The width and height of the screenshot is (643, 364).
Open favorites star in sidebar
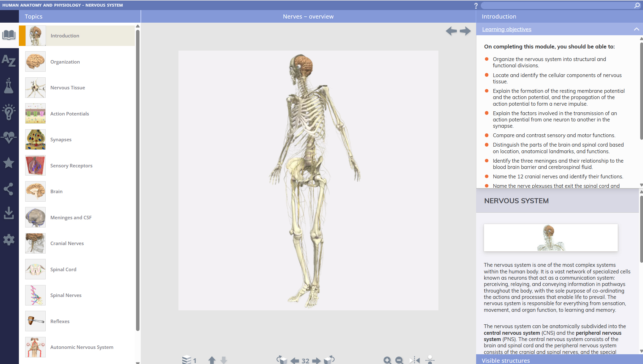[9, 163]
